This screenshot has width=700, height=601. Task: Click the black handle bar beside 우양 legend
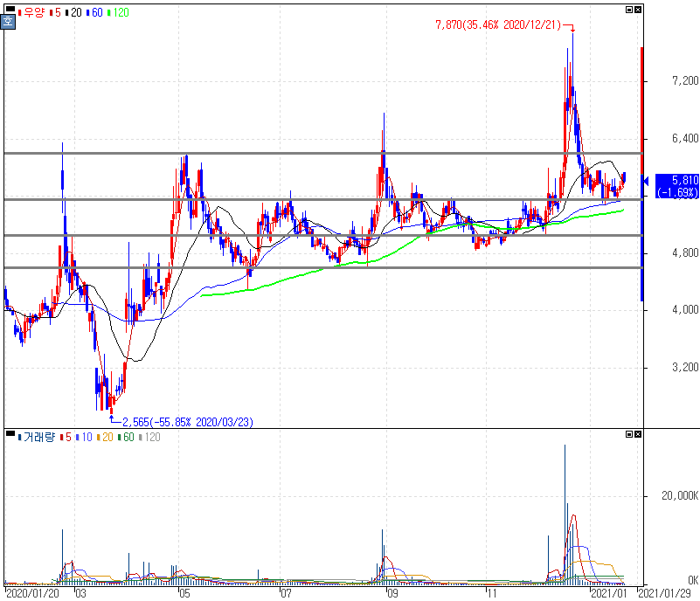[x=10, y=9]
